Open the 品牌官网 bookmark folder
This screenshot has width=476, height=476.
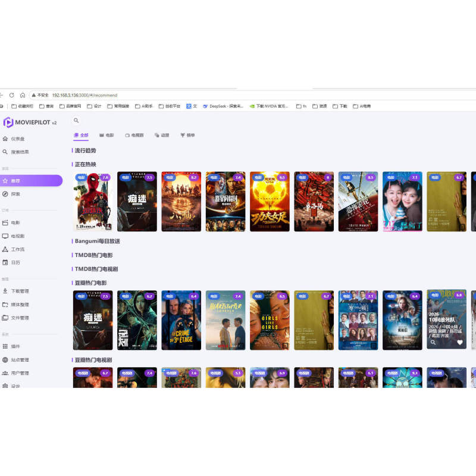(x=70, y=107)
